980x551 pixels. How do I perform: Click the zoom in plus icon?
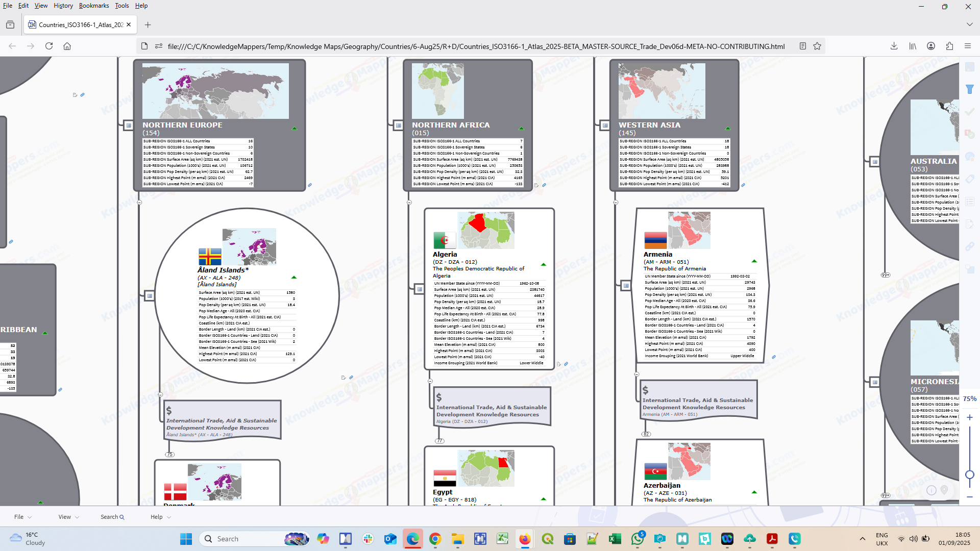(x=970, y=417)
